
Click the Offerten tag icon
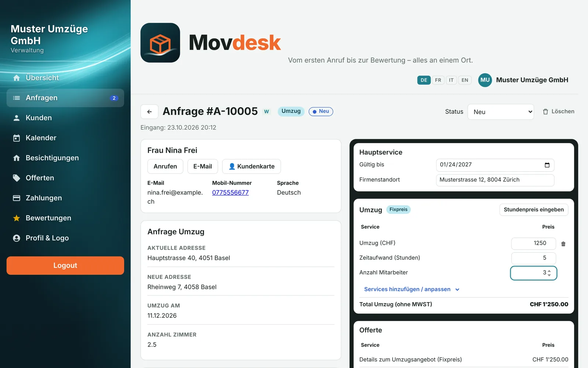(17, 178)
